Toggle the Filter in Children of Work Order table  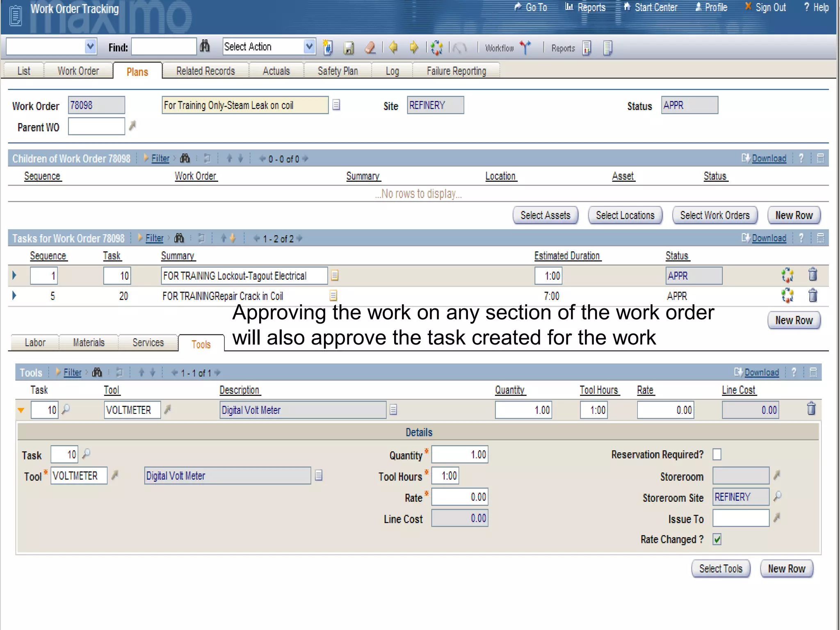coord(160,158)
